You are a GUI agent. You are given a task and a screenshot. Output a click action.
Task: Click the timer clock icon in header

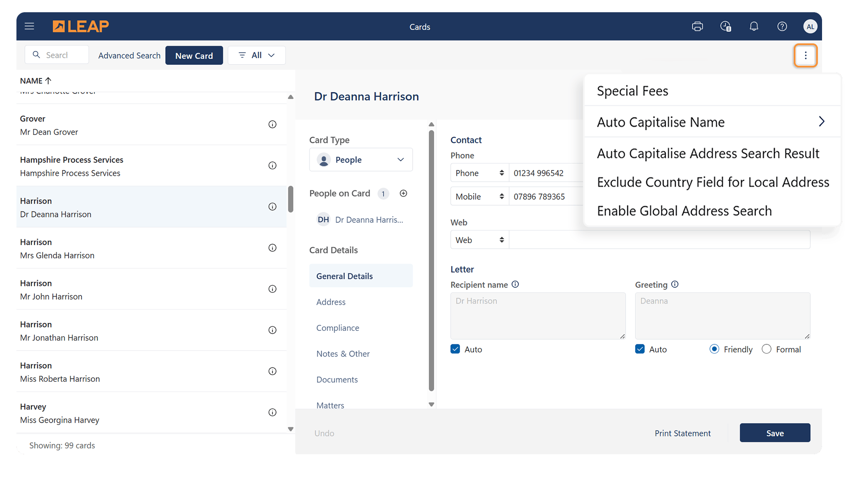[726, 27]
